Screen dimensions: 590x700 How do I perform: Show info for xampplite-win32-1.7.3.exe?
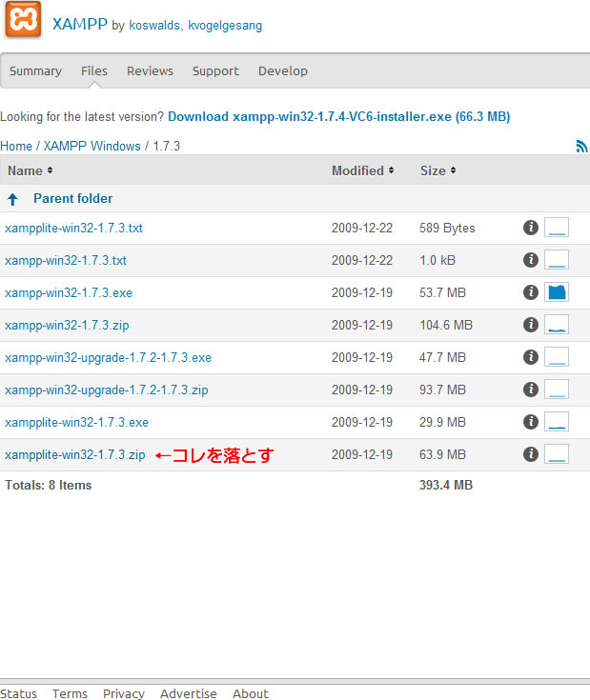[531, 422]
